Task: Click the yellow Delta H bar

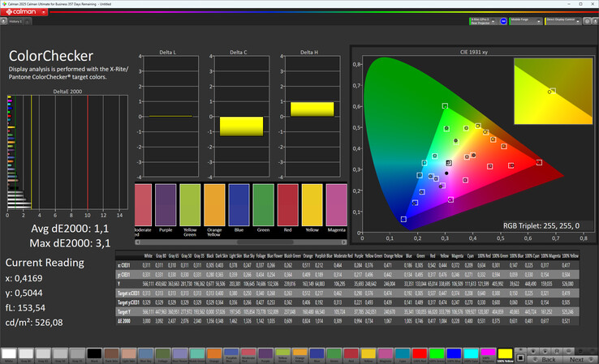Action: (x=312, y=109)
